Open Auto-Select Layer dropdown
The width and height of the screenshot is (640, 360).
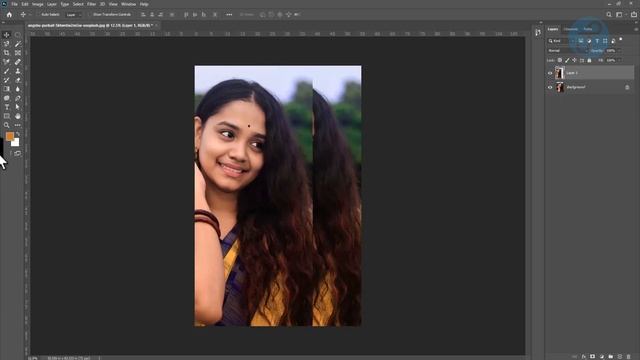tap(73, 14)
